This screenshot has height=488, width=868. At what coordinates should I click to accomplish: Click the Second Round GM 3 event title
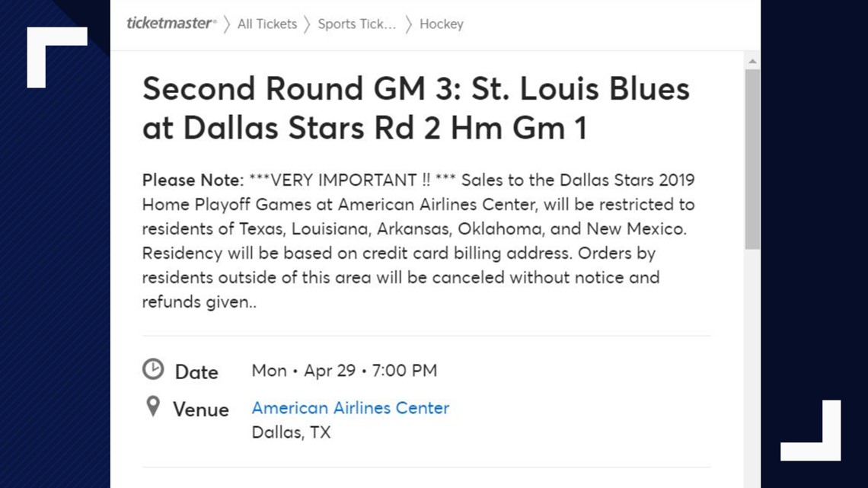(x=416, y=107)
